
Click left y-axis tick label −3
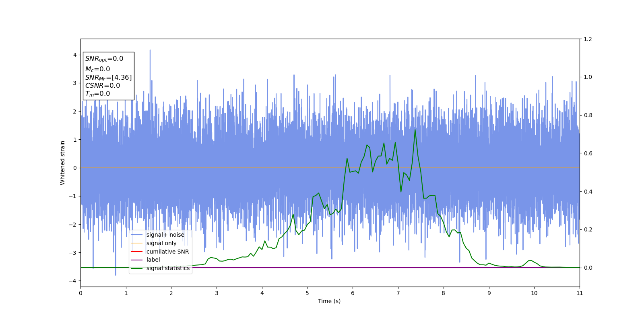(73, 253)
